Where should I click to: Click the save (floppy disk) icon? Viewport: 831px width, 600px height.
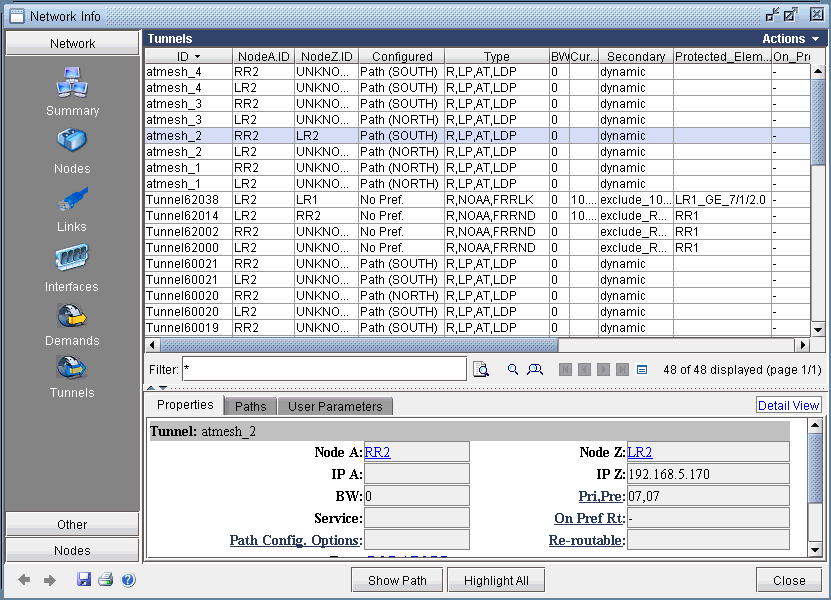pos(85,580)
